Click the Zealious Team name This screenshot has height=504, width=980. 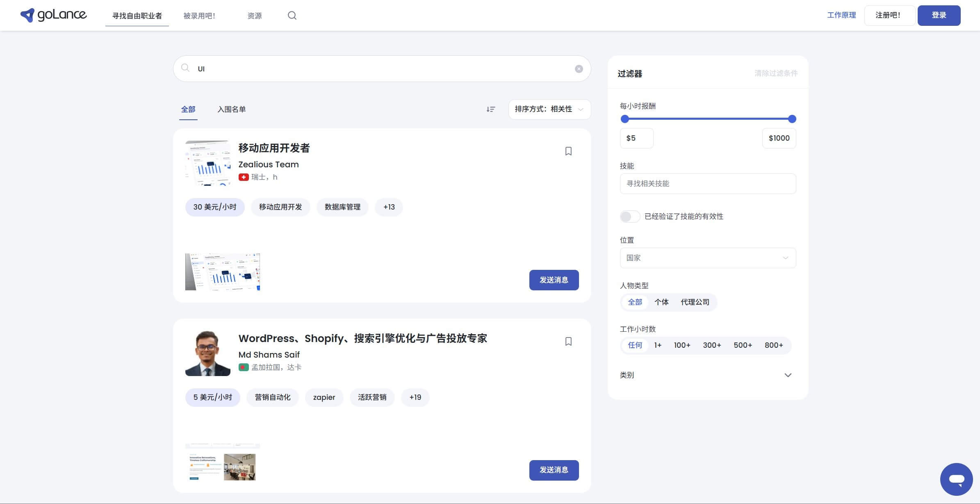tap(269, 164)
